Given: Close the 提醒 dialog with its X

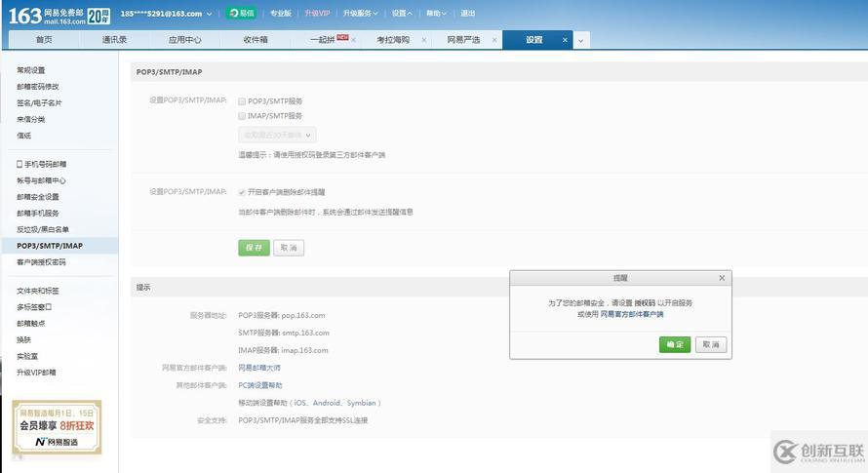Looking at the screenshot, I should [x=722, y=278].
